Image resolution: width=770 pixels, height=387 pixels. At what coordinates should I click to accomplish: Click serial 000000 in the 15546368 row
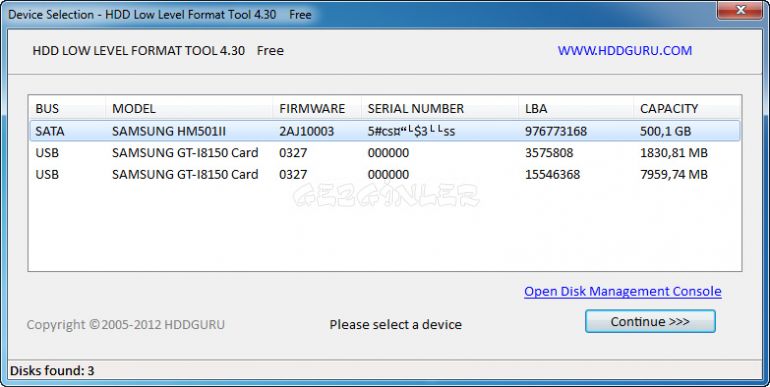[388, 174]
